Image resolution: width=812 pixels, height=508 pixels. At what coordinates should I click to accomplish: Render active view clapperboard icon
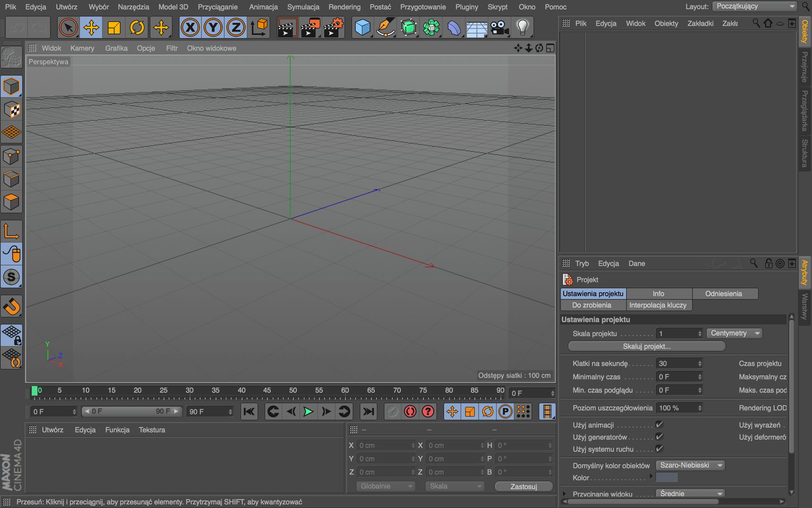pos(287,27)
